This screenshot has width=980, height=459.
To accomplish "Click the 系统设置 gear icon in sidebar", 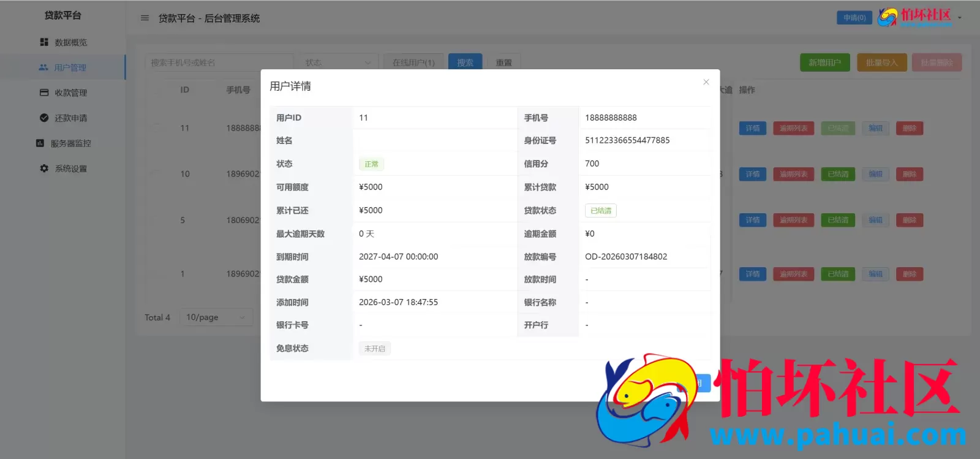I will point(44,168).
